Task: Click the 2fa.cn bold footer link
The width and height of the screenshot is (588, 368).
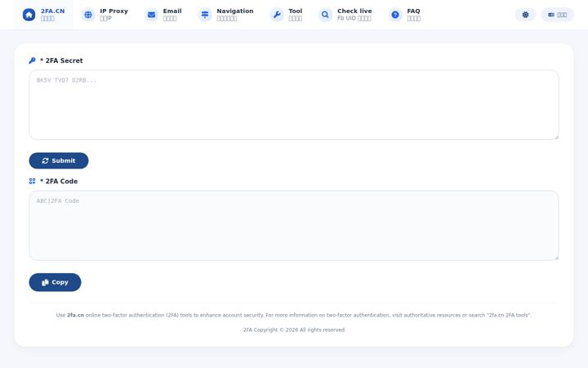Action: tap(75, 316)
